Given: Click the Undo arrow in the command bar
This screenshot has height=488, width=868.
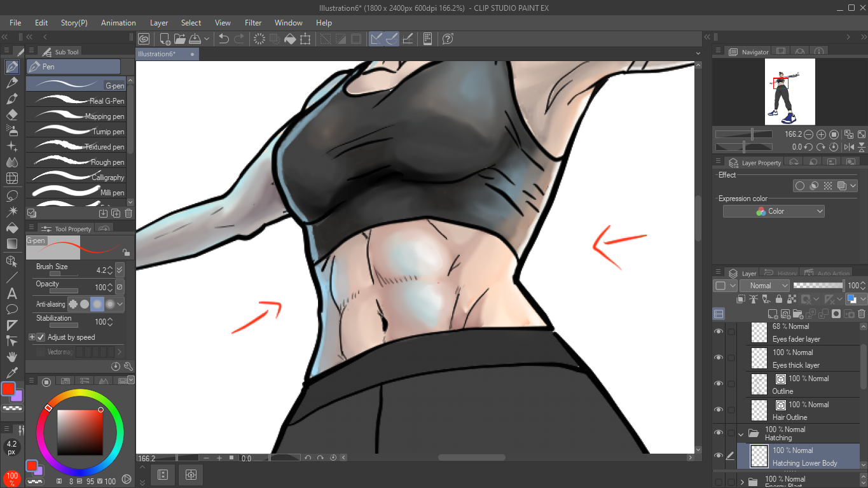Looking at the screenshot, I should coord(224,39).
